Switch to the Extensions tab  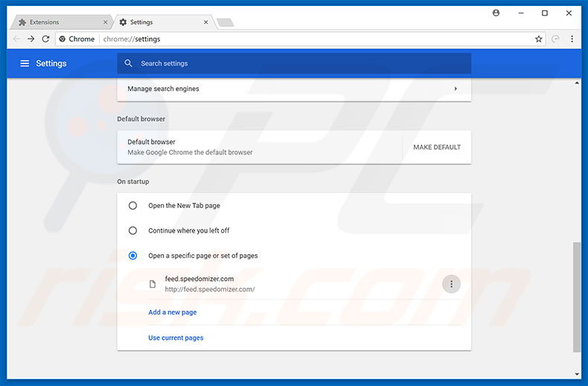tap(60, 22)
